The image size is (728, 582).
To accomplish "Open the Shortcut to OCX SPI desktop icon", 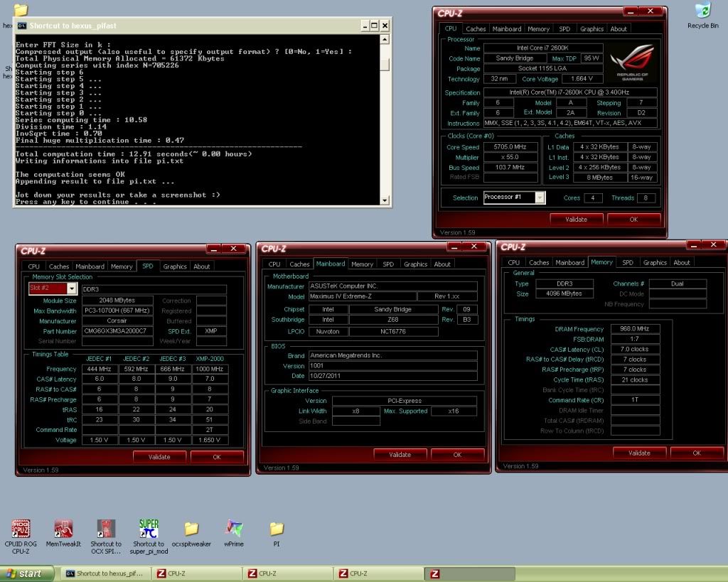I will [x=106, y=529].
